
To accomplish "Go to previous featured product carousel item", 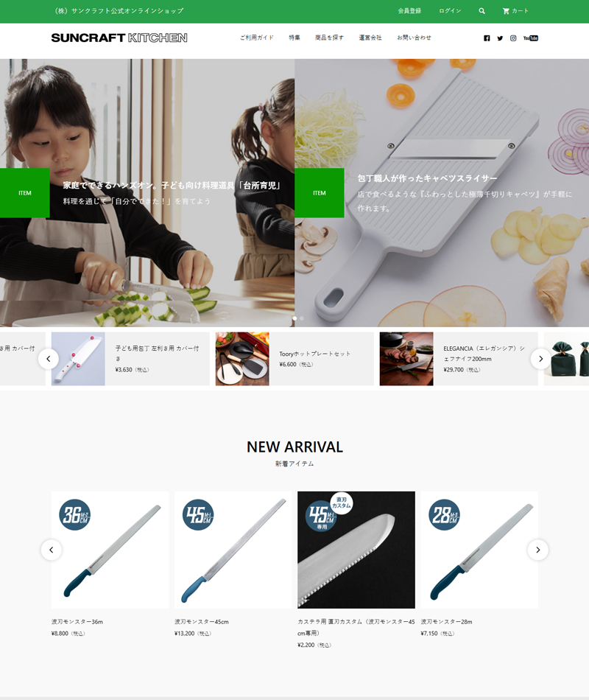I will coord(49,359).
